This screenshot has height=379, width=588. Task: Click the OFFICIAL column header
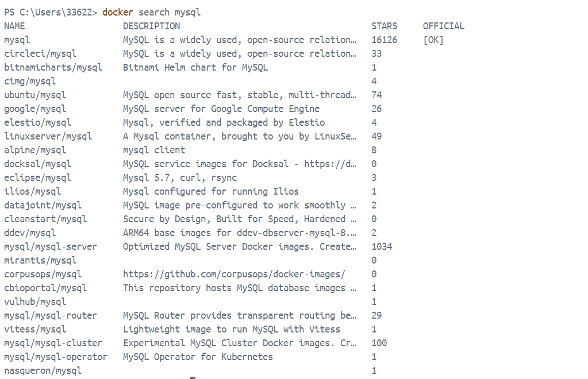pyautogui.click(x=444, y=26)
